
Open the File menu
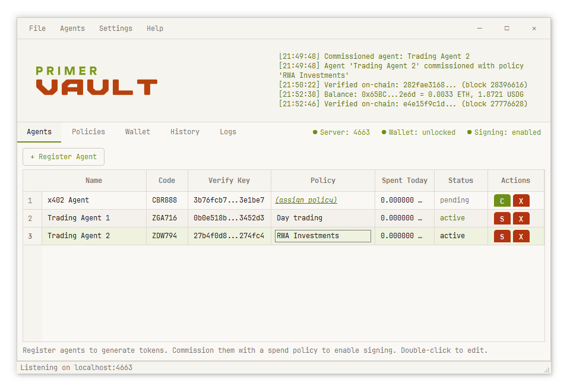37,29
